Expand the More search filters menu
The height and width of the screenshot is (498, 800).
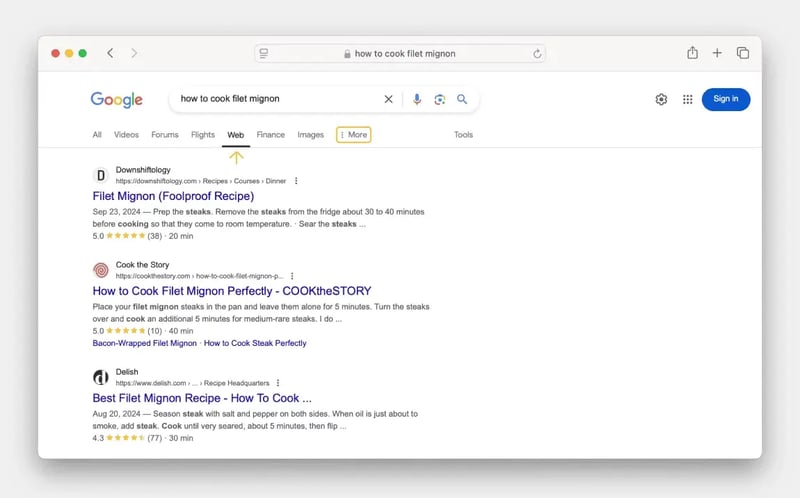coord(354,135)
